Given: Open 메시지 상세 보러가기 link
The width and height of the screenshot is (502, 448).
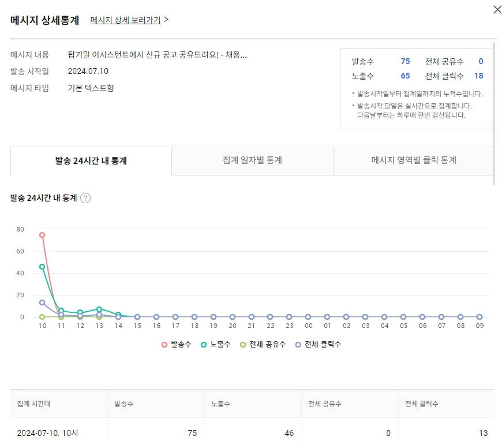Looking at the screenshot, I should pyautogui.click(x=126, y=20).
